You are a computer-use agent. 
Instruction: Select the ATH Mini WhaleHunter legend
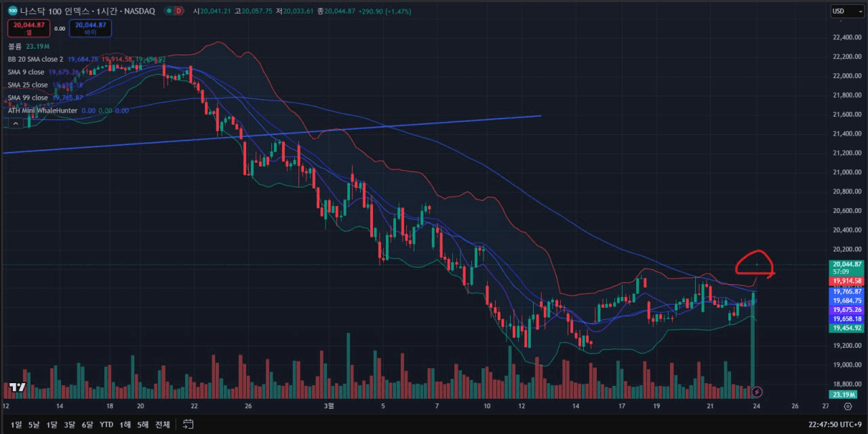pyautogui.click(x=68, y=111)
